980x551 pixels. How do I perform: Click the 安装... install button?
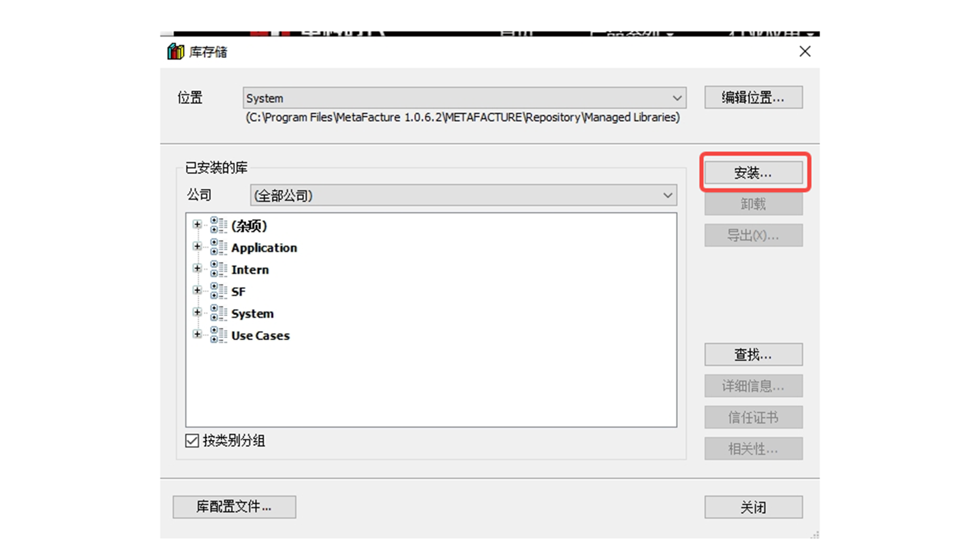[753, 173]
